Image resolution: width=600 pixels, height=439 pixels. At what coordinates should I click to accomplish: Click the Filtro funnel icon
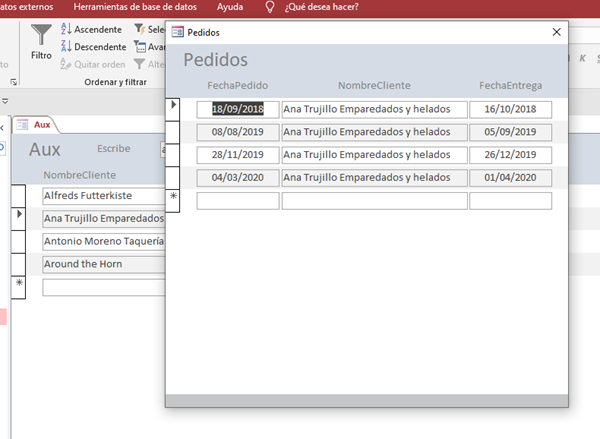[x=41, y=34]
